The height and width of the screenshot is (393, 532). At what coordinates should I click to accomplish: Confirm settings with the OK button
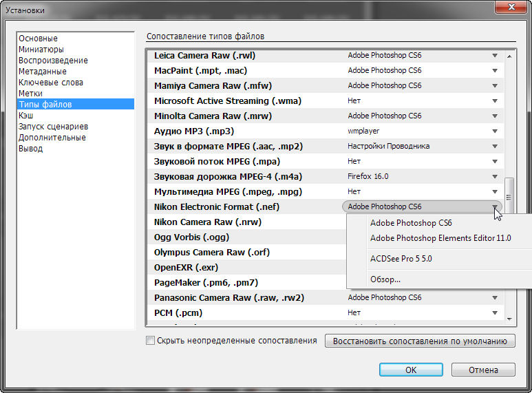point(411,370)
